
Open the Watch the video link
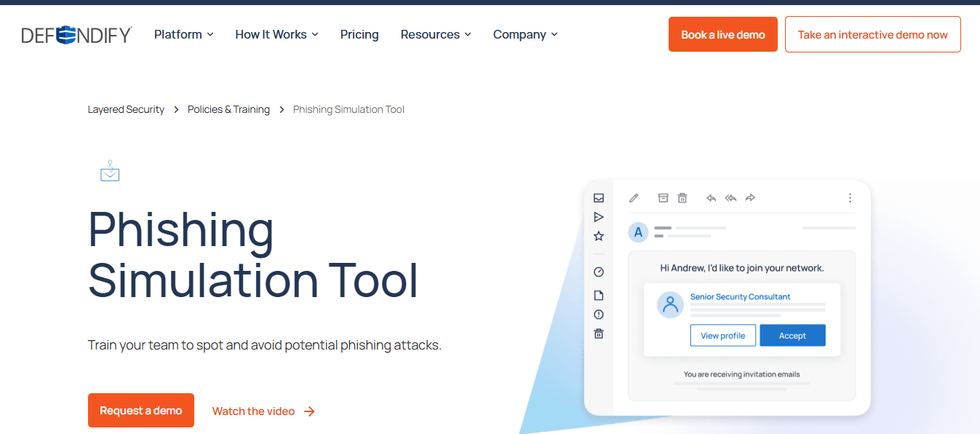(263, 411)
